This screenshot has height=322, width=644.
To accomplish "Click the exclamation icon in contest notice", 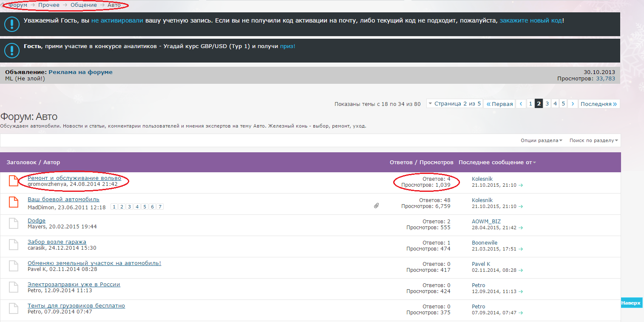I will [x=12, y=51].
